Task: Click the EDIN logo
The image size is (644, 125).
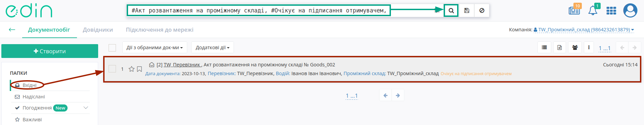Action: click(29, 10)
